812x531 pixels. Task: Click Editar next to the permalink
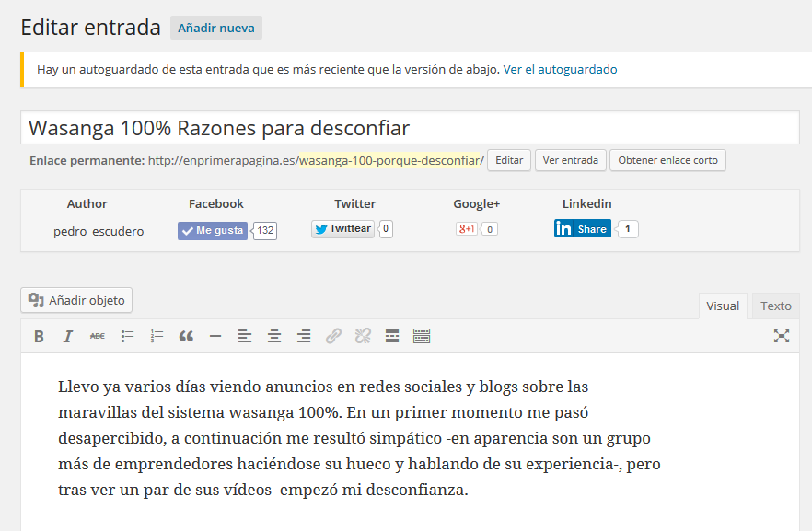(509, 160)
